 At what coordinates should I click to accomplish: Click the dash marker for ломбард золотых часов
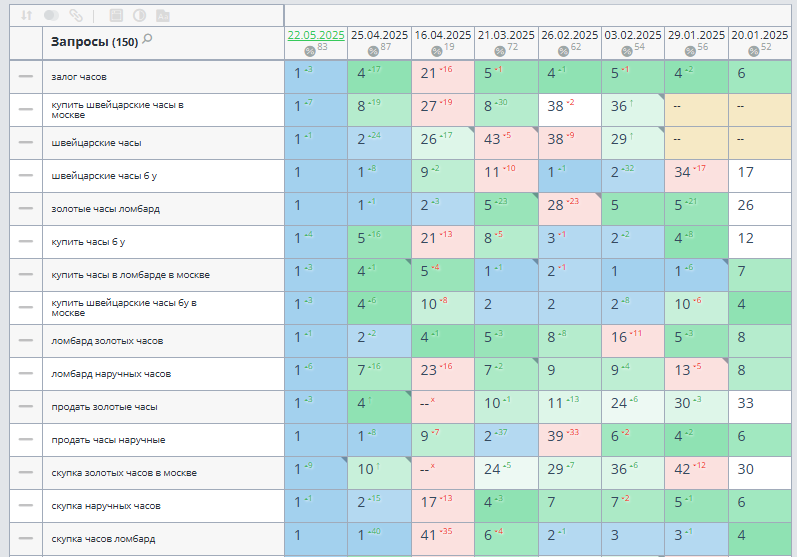(26, 341)
